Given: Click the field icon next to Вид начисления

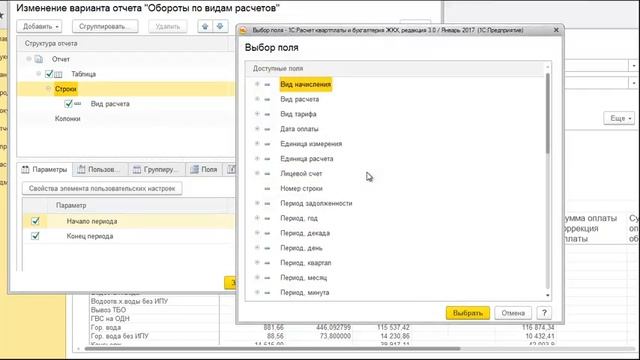Looking at the screenshot, I should [267, 84].
